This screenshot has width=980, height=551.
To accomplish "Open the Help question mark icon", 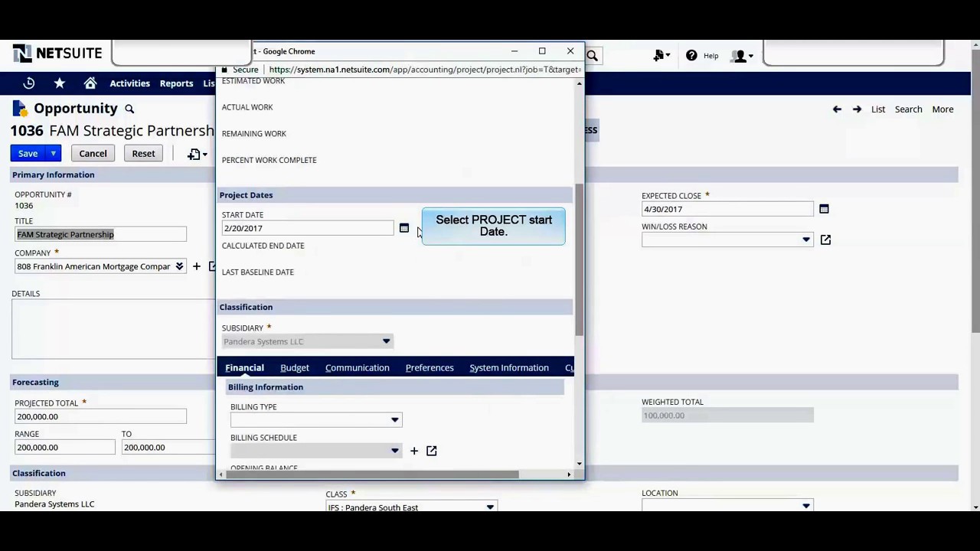I will point(691,55).
